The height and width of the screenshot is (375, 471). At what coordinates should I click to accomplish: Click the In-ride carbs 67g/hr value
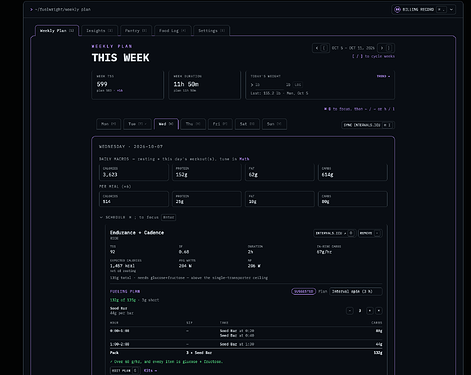[324, 252]
